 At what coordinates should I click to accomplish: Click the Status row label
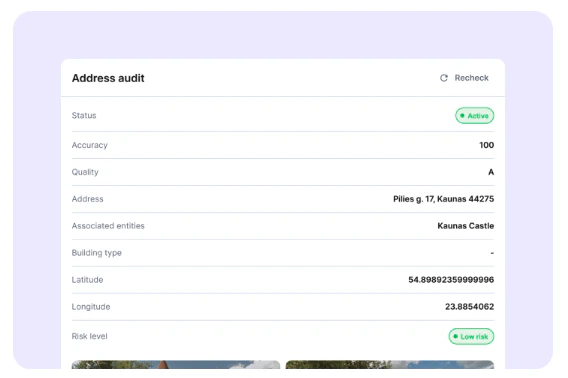(x=84, y=116)
